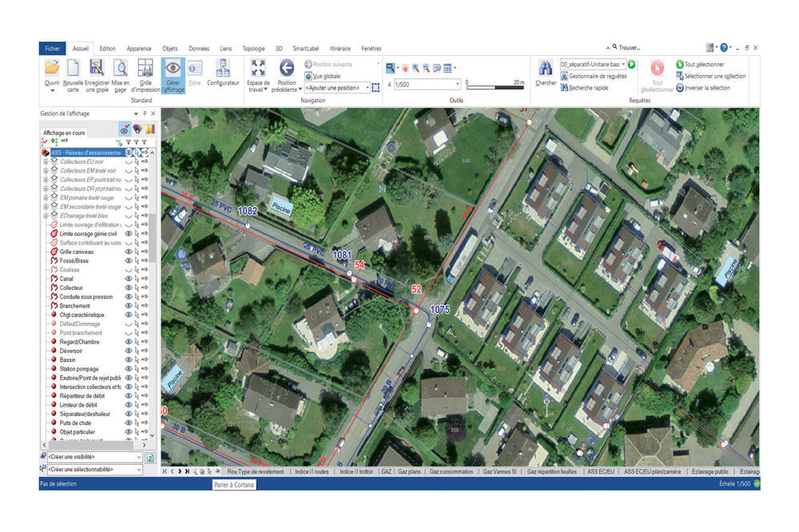This screenshot has width=799, height=532.
Task: Click the Position précédente arrow icon
Action: point(286,68)
